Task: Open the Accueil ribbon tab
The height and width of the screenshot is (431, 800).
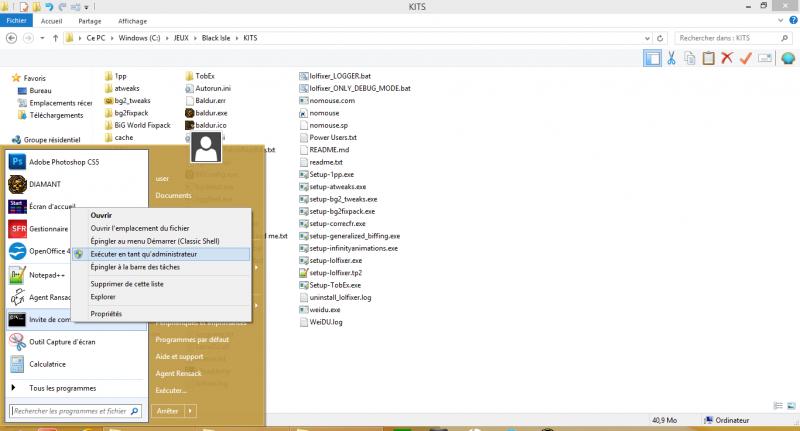Action: pos(52,21)
